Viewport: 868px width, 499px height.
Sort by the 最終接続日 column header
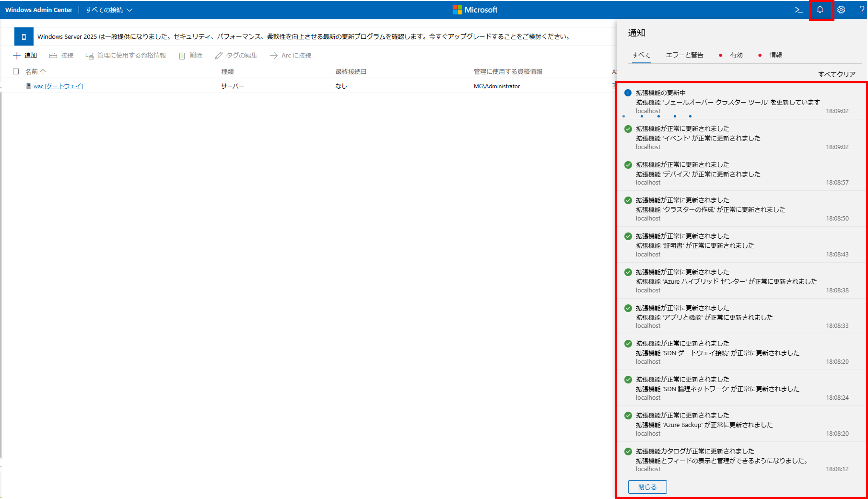point(351,72)
